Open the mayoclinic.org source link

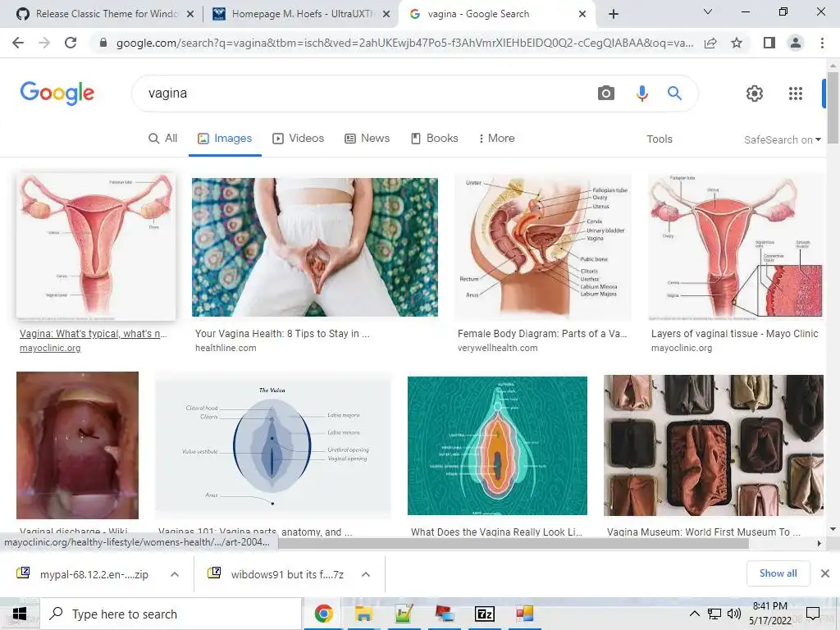(x=50, y=348)
